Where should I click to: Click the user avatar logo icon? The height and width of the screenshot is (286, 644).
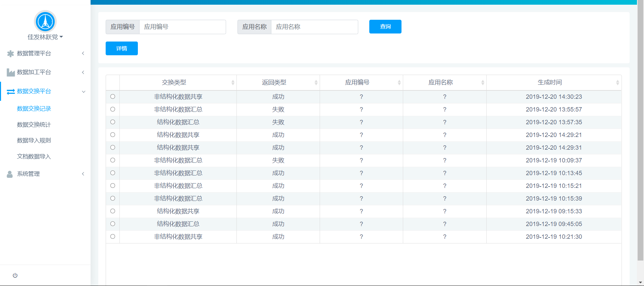(45, 22)
